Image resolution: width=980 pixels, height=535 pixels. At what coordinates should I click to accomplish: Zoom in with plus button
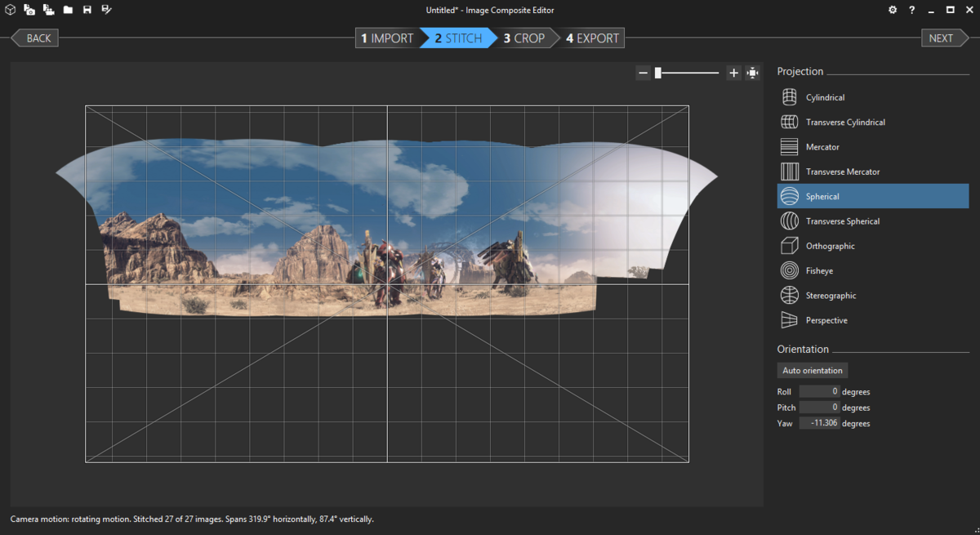733,73
